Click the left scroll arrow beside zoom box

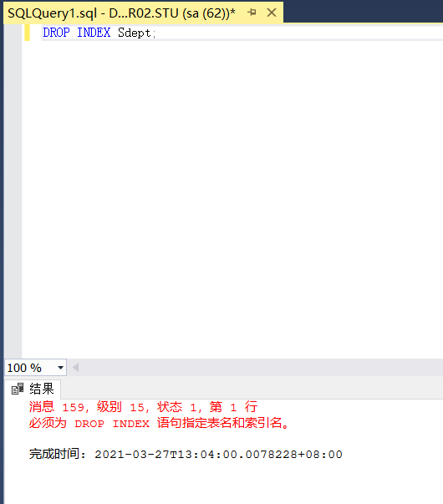pyautogui.click(x=76, y=367)
